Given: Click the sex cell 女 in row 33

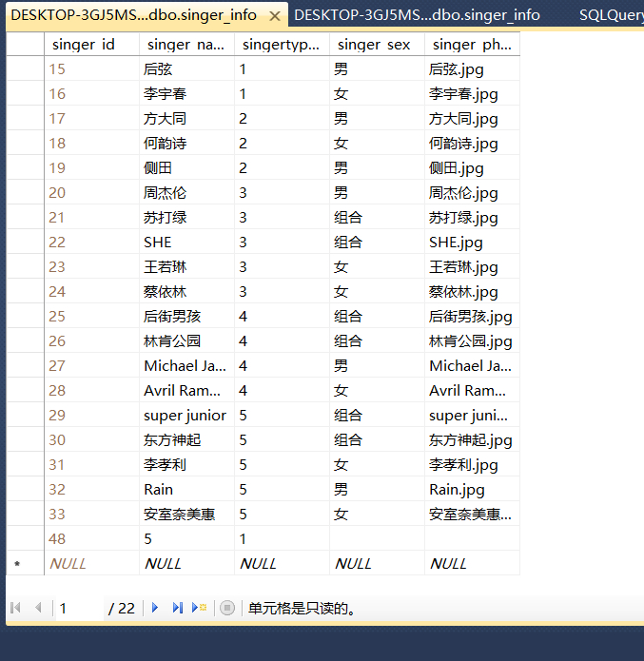Looking at the screenshot, I should (377, 514).
